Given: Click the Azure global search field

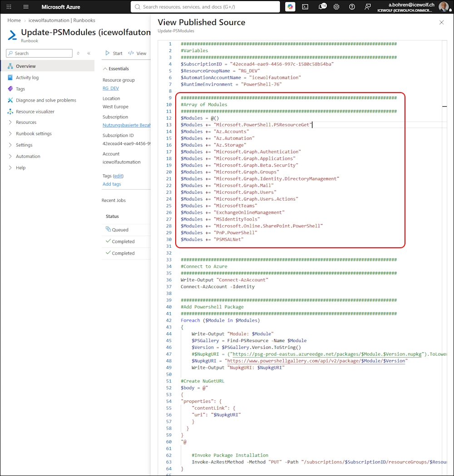Looking at the screenshot, I should coord(205,7).
